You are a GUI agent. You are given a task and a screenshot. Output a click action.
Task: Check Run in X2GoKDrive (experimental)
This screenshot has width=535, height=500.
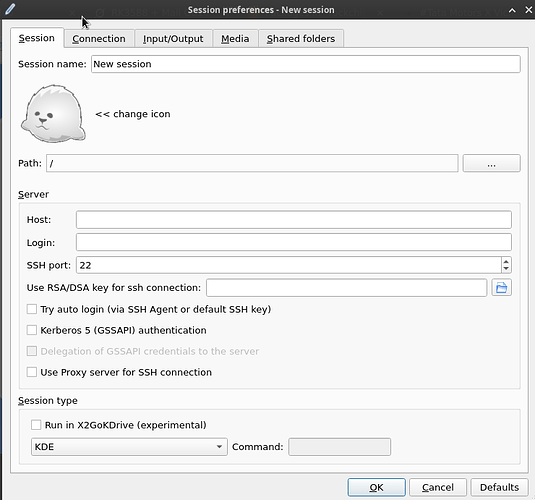[x=36, y=425]
